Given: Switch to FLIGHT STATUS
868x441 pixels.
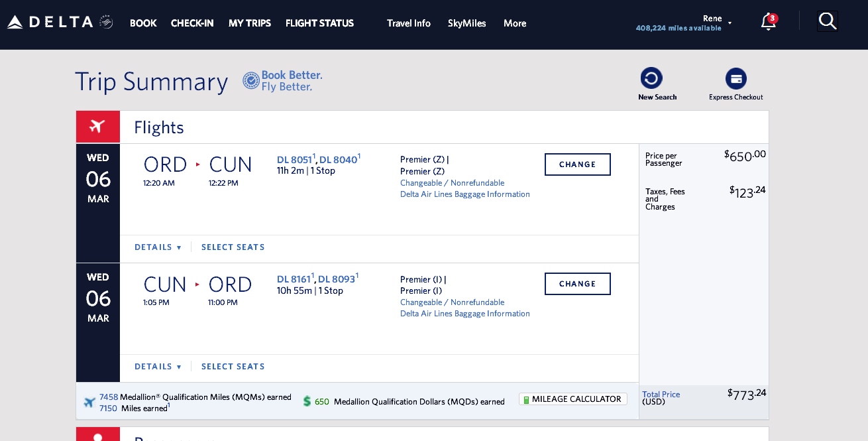Looking at the screenshot, I should coord(319,23).
